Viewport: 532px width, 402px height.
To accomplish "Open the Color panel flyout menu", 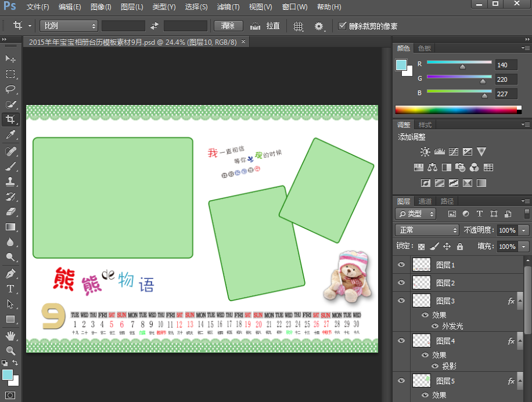I will [525, 48].
